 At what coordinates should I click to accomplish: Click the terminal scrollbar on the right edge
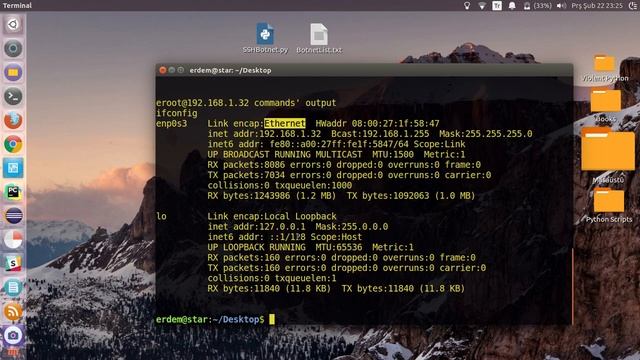click(x=572, y=285)
